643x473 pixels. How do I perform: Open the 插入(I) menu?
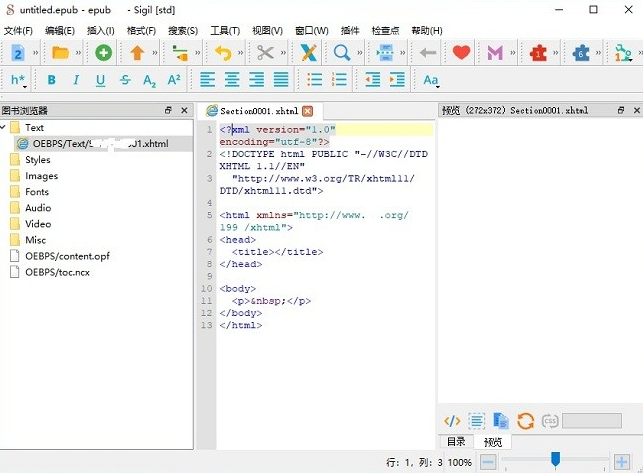click(100, 31)
